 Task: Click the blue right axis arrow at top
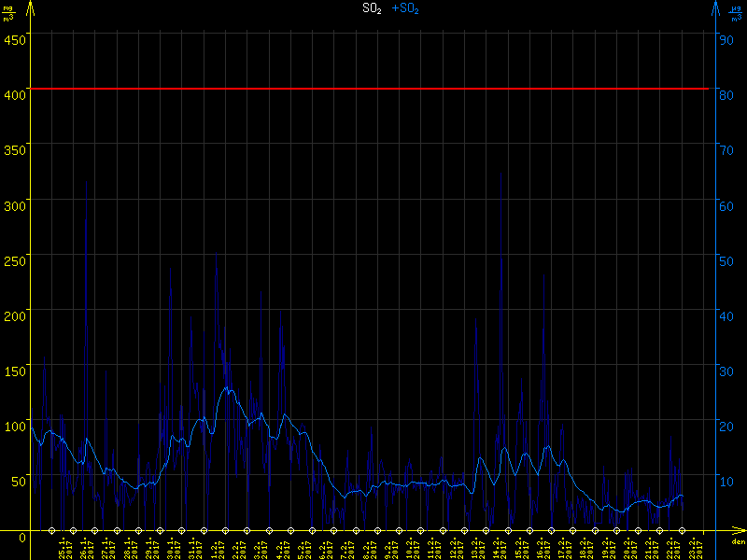pyautogui.click(x=715, y=7)
